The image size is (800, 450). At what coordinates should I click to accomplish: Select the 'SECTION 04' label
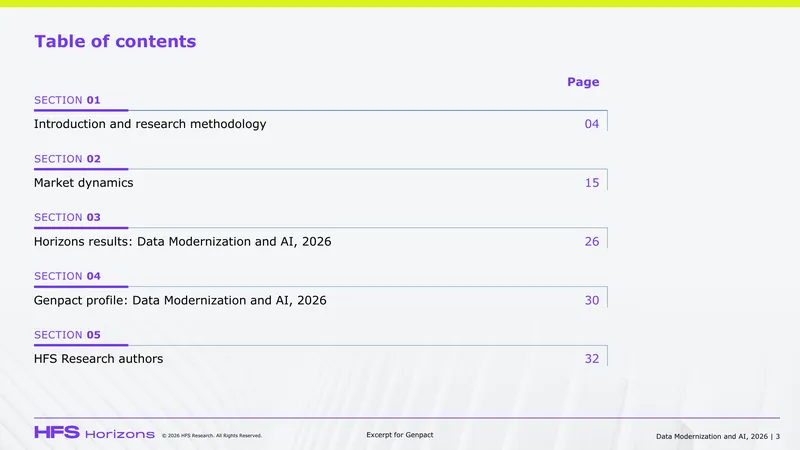[67, 276]
